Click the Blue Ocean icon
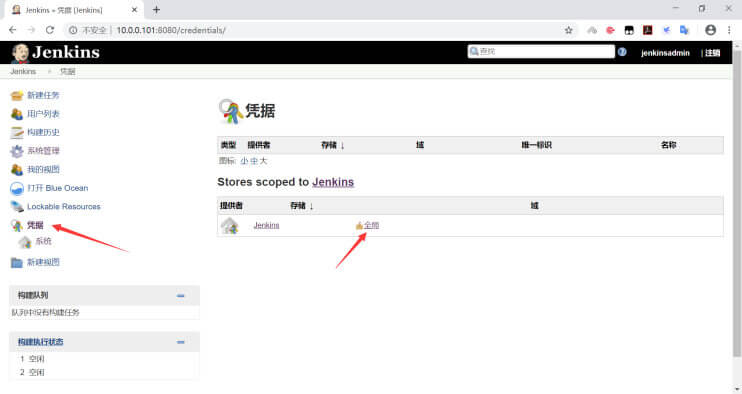The width and height of the screenshot is (742, 394). pyautogui.click(x=17, y=188)
